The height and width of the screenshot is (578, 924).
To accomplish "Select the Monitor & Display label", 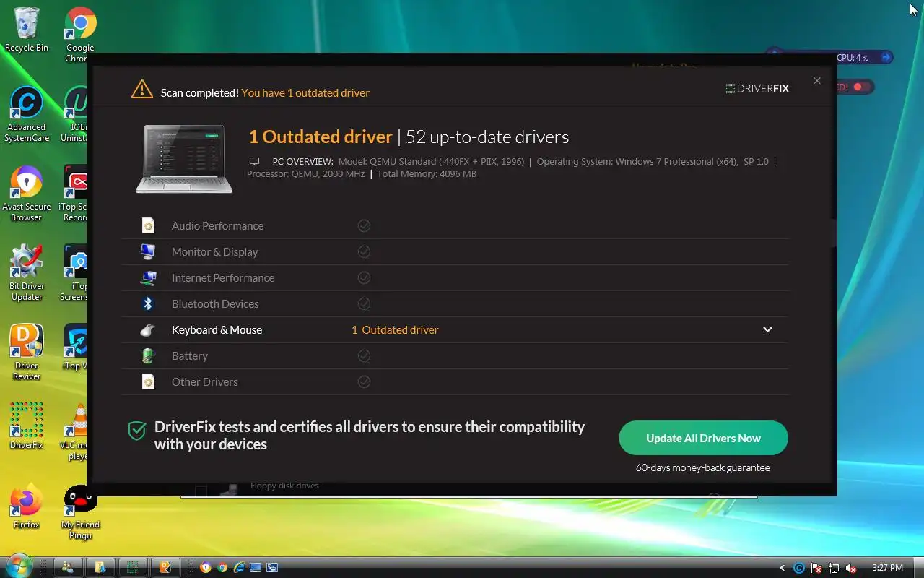I will coord(214,252).
